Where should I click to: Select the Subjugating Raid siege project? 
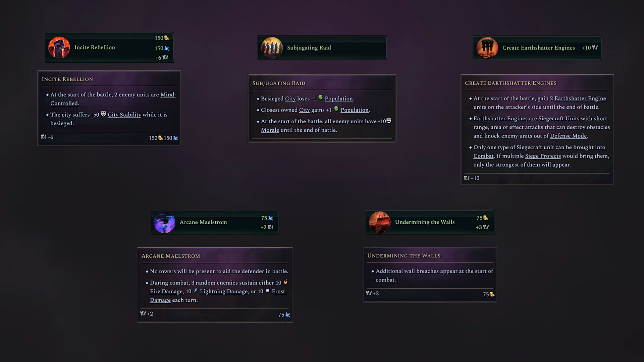point(322,48)
